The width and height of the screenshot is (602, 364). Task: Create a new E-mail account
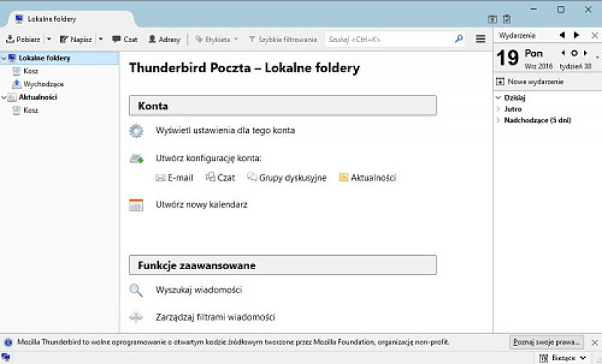coord(175,177)
